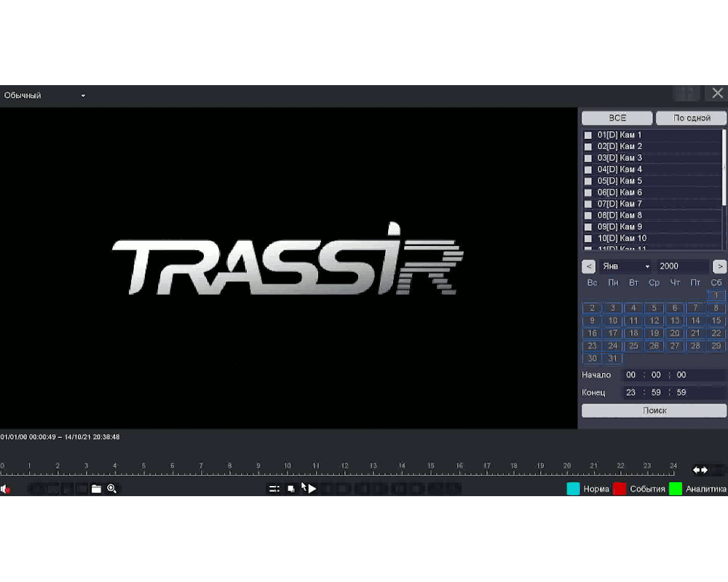Image resolution: width=728 pixels, height=582 pixels.
Task: Enable camera 02[D] Кам 2
Action: 587,147
